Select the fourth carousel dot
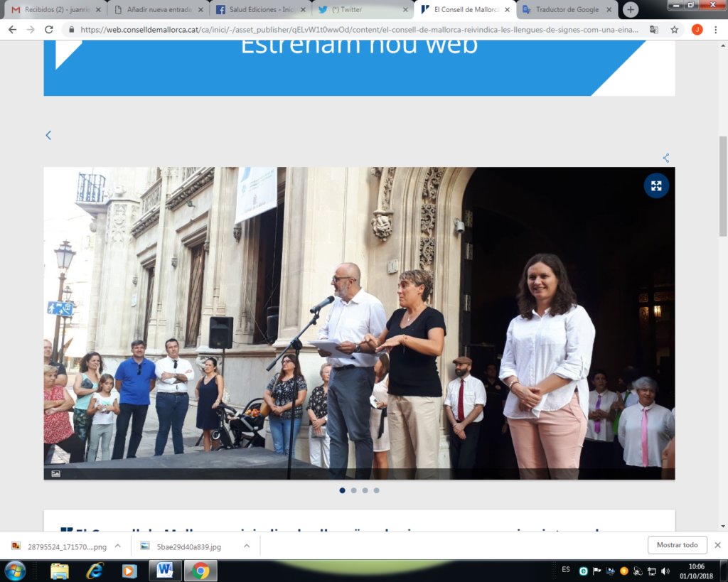Viewport: 728px width, 582px height. 376,490
